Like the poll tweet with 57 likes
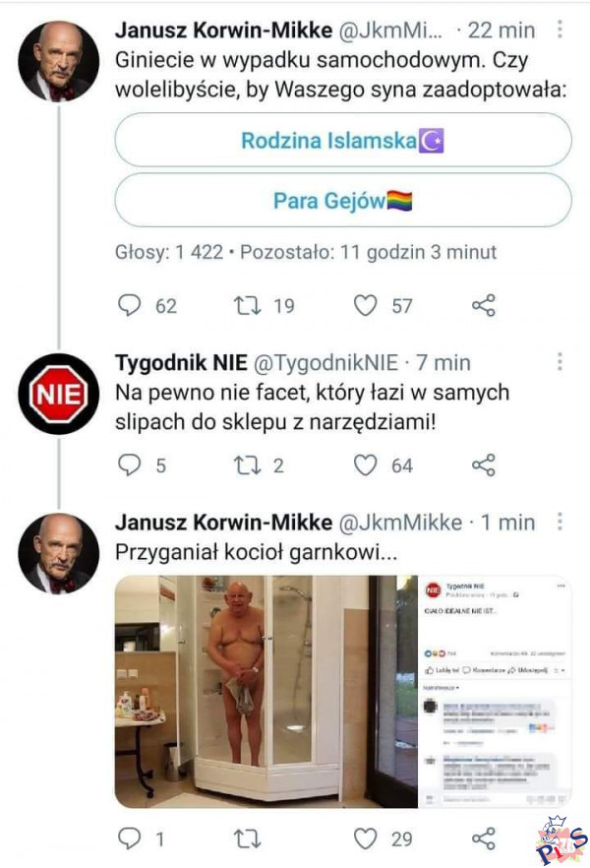Screen dimensions: 590x868 pos(366,306)
